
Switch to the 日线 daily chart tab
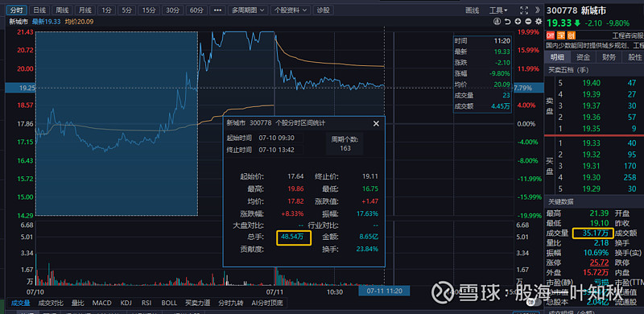coord(39,10)
